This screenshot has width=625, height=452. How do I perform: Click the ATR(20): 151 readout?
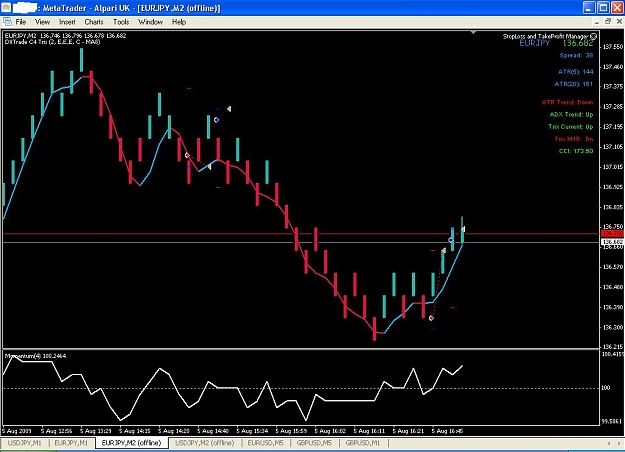(x=574, y=84)
